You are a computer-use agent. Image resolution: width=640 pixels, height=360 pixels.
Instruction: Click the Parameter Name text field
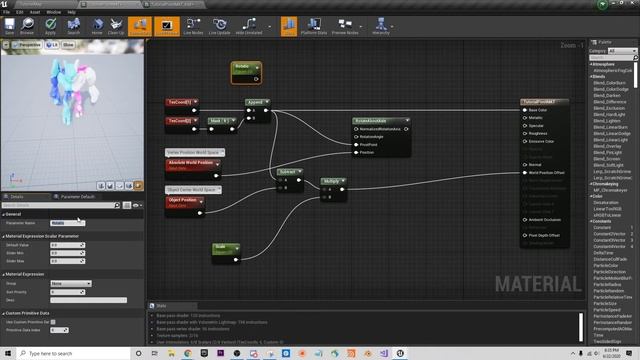tap(67, 223)
